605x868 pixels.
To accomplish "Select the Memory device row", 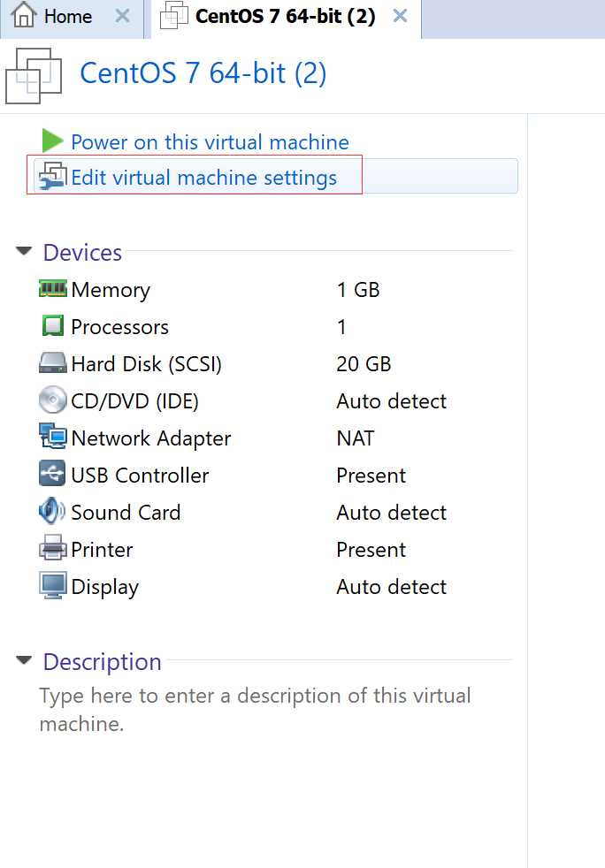I will [275, 290].
